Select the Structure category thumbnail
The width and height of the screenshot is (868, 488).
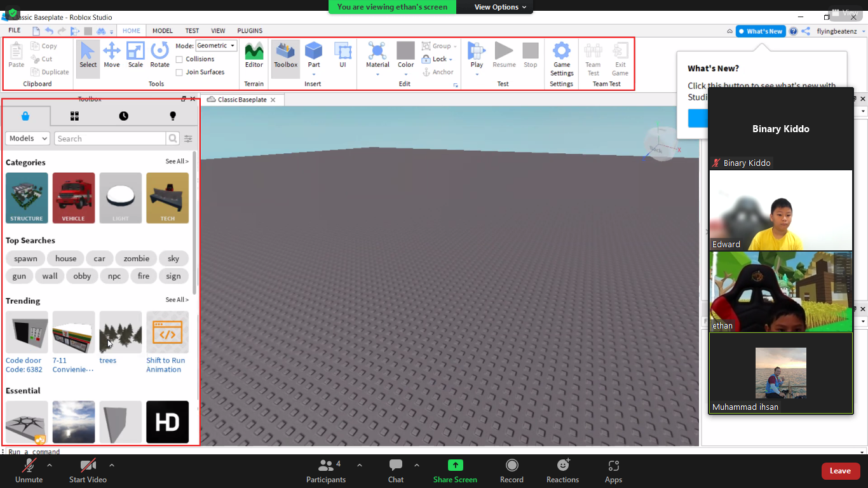coord(27,198)
